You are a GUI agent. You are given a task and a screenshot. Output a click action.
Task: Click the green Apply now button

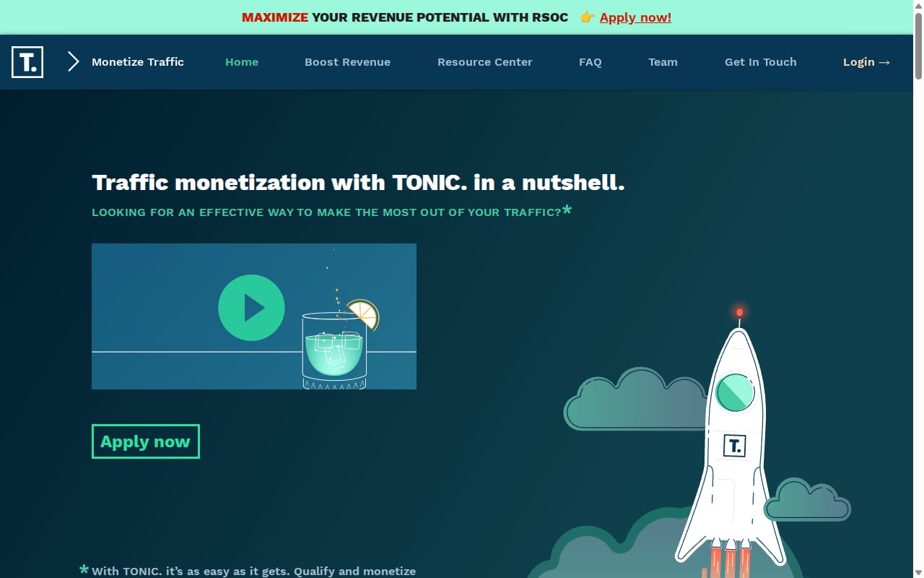146,441
